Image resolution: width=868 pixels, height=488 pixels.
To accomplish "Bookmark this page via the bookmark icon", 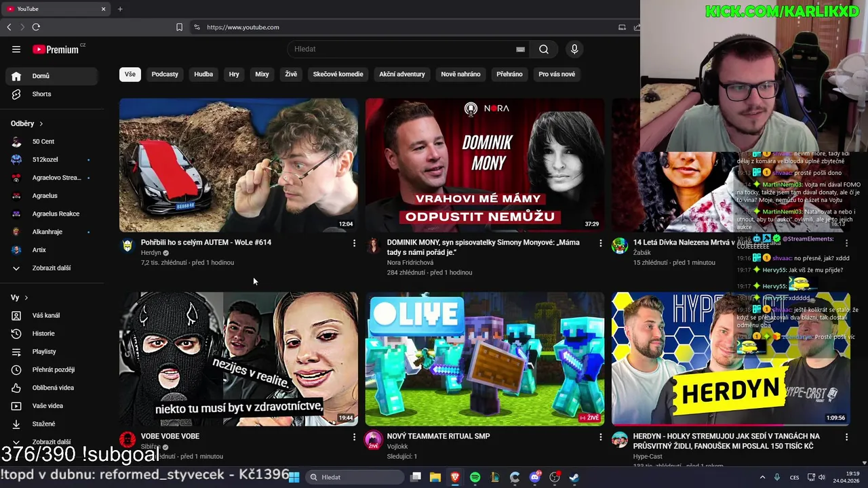I will coord(179,27).
